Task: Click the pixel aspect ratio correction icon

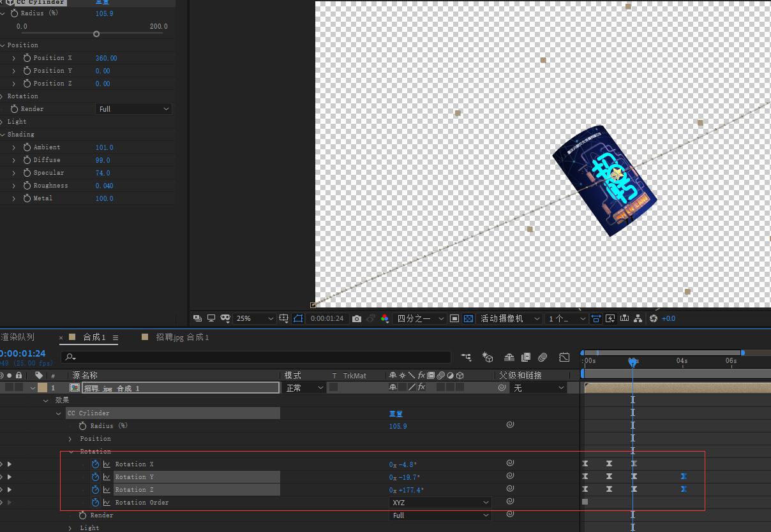Action: pos(595,318)
